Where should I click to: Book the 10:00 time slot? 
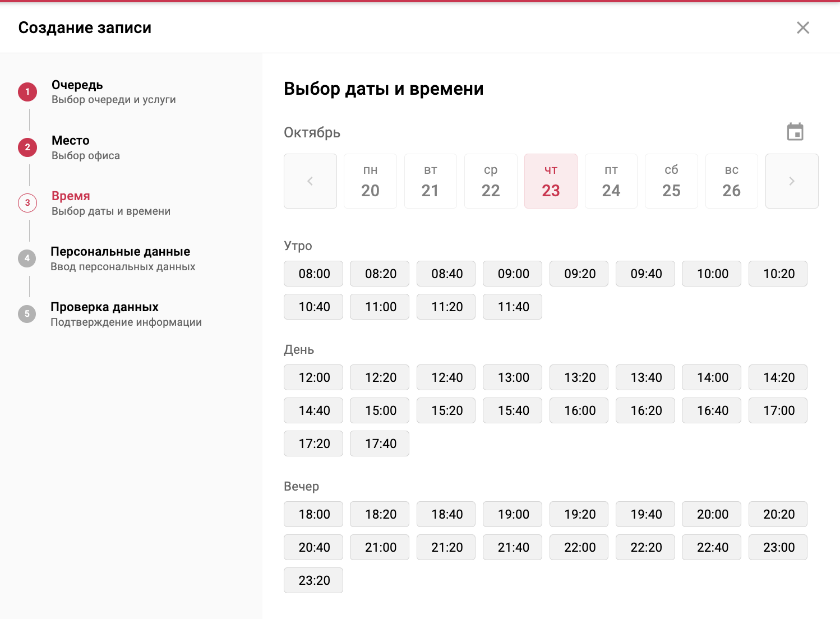712,274
